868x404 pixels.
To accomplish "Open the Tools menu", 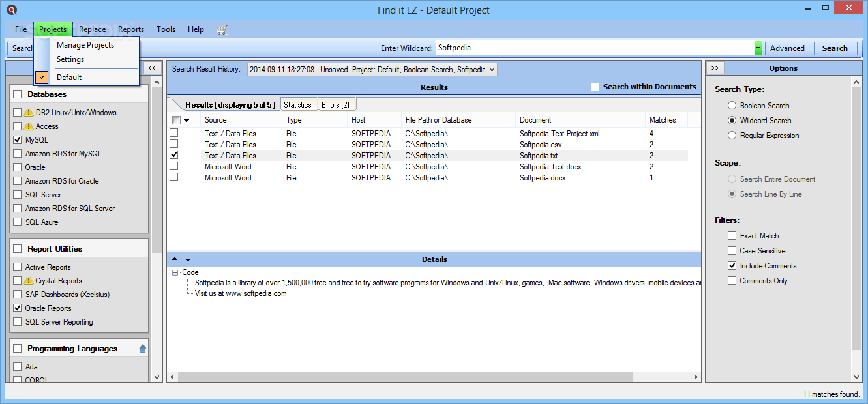I will pyautogui.click(x=166, y=29).
